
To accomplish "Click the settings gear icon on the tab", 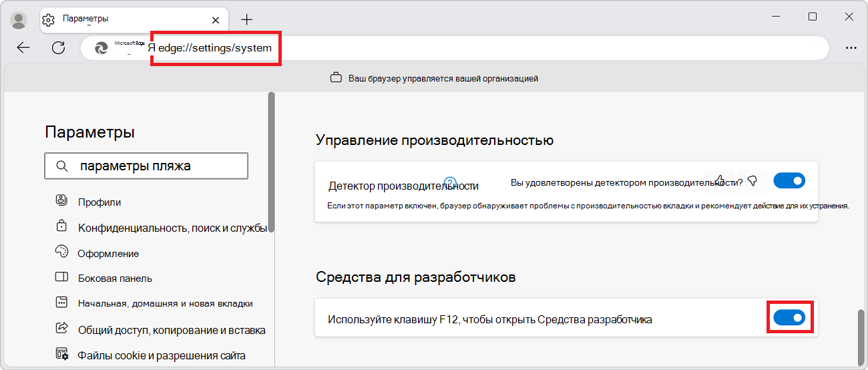I will (x=48, y=20).
